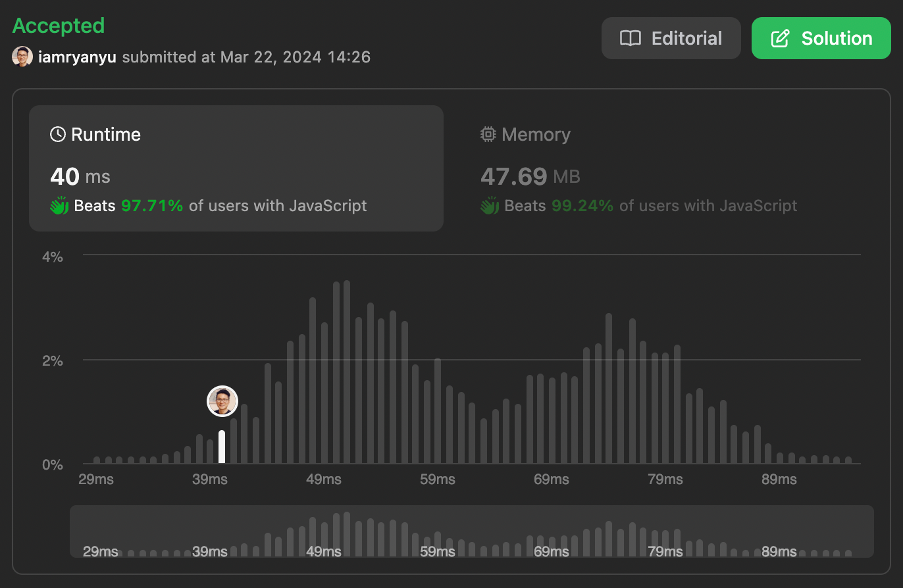903x588 pixels.
Task: Click the 97.71% Runtime beats percentage
Action: tap(151, 205)
